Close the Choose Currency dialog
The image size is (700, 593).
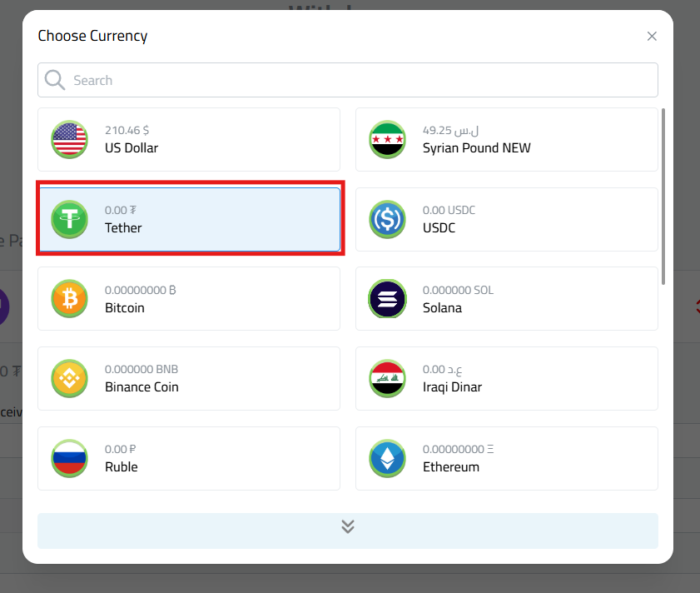(x=652, y=36)
